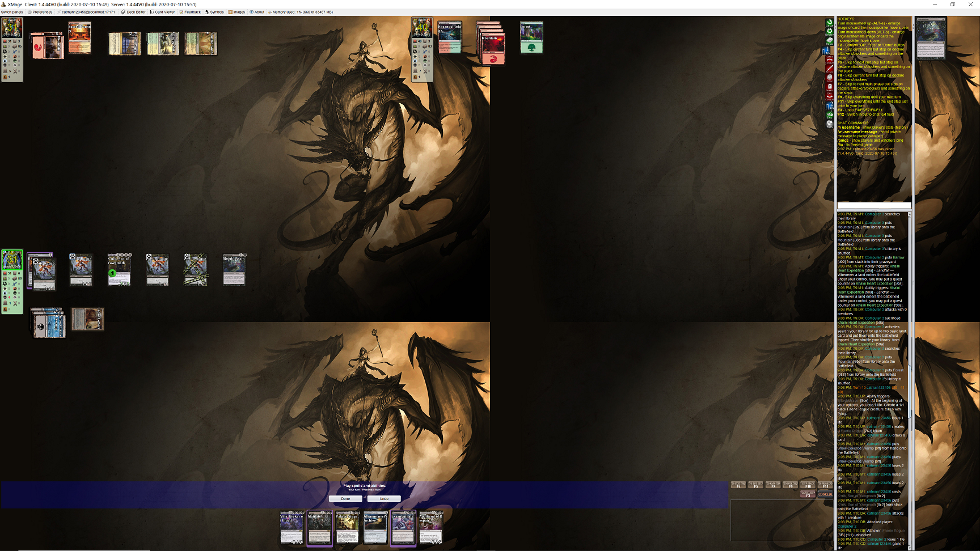980x551 pixels.
Task: Click the Main 2 phase icon
Action: click(x=830, y=105)
